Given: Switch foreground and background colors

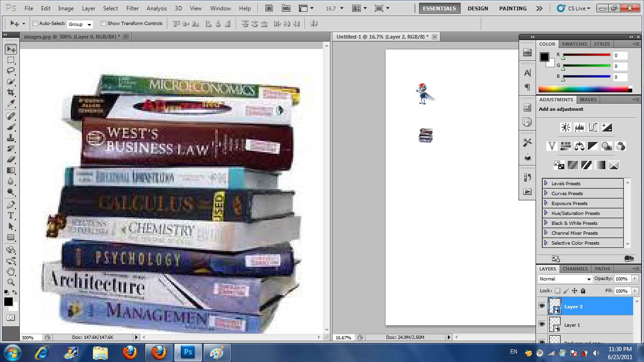Looking at the screenshot, I should [x=15, y=293].
